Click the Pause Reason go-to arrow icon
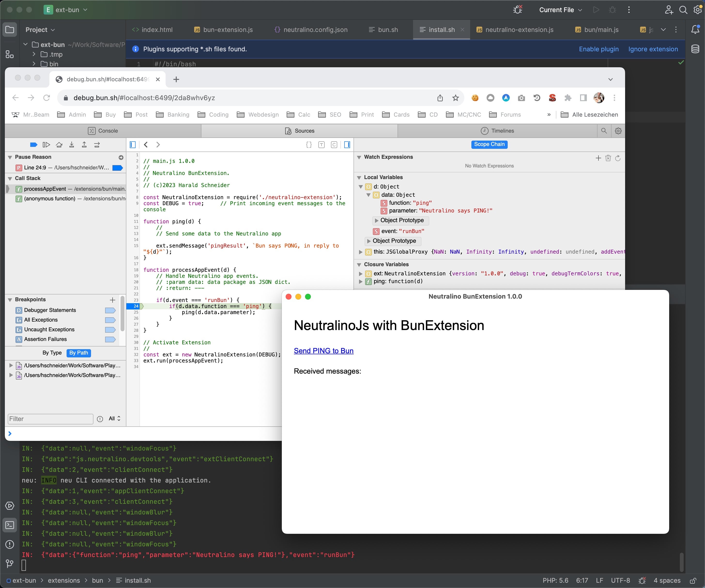The width and height of the screenshot is (705, 588). click(x=121, y=157)
